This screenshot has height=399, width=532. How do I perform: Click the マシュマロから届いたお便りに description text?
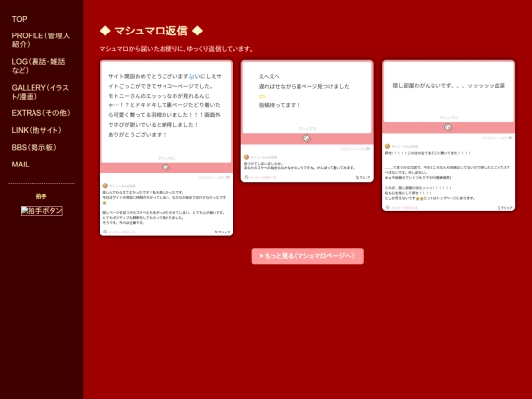tap(176, 49)
